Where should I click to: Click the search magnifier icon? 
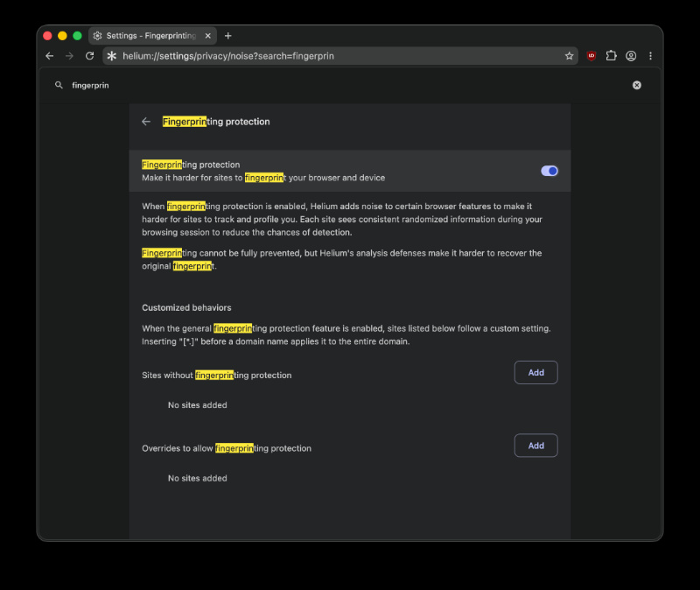tap(59, 85)
